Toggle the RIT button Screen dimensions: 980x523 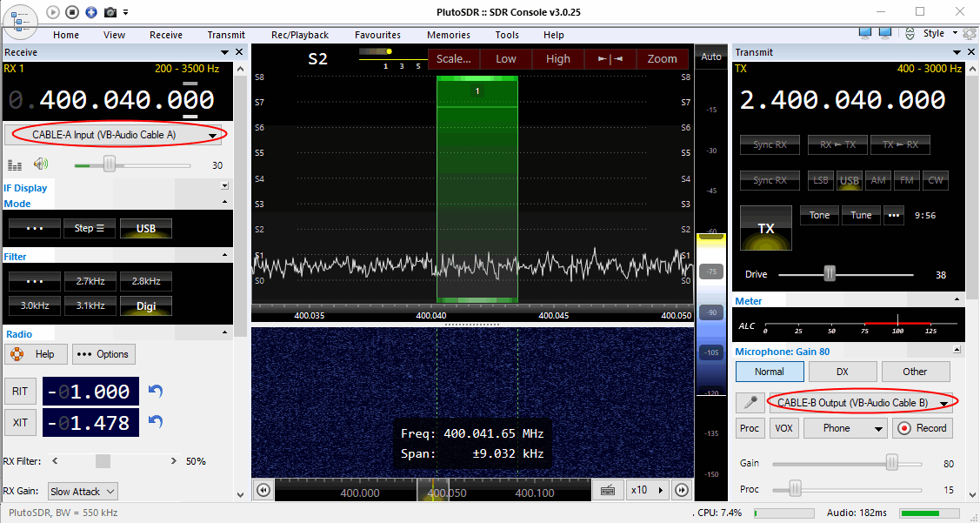point(20,392)
